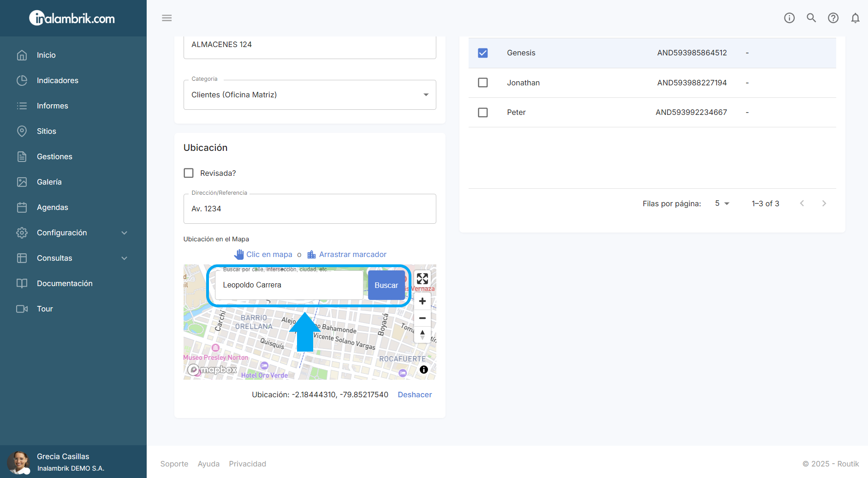The image size is (868, 478).
Task: Click the Indicadores pie chart icon
Action: tap(22, 80)
